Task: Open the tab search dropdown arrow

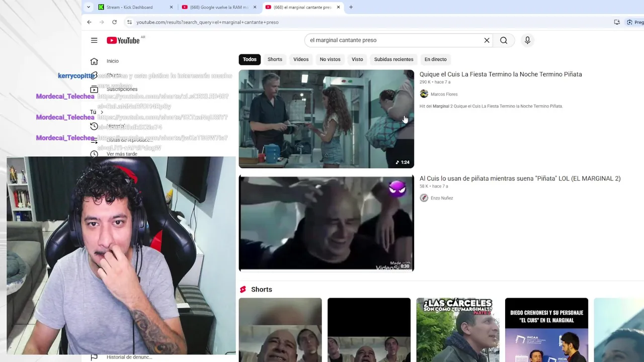Action: (89, 7)
